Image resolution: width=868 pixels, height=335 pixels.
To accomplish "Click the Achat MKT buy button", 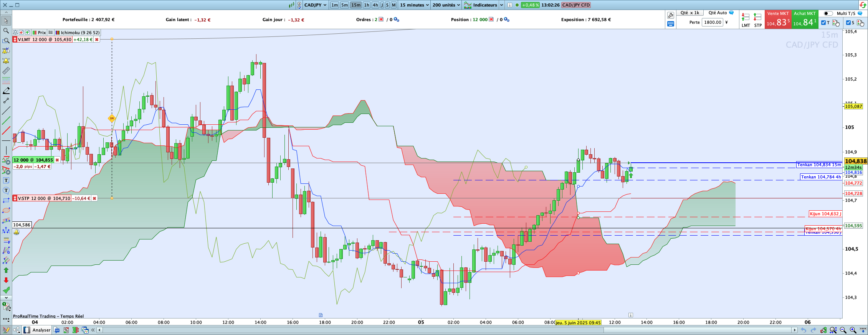I will pyautogui.click(x=805, y=19).
